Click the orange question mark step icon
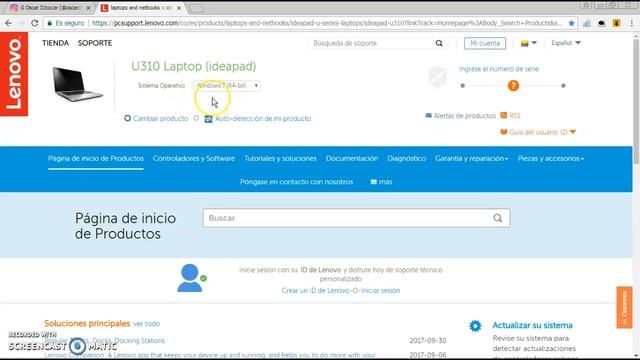Viewport: 640px width, 360px height. 513,86
